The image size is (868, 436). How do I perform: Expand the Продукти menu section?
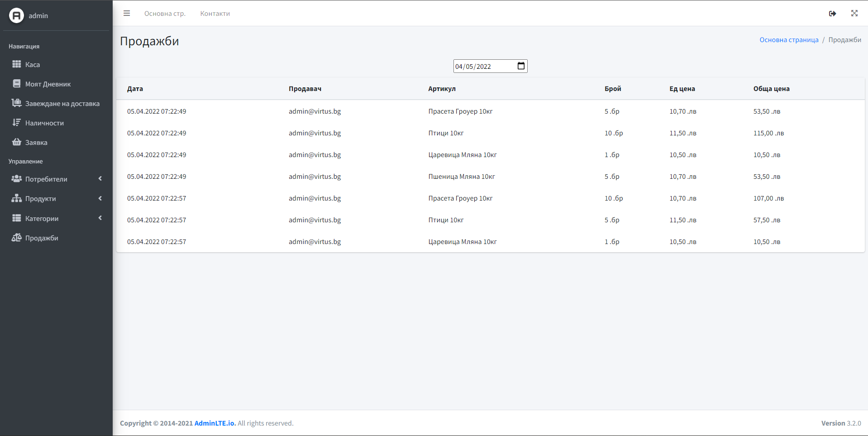[x=41, y=198]
